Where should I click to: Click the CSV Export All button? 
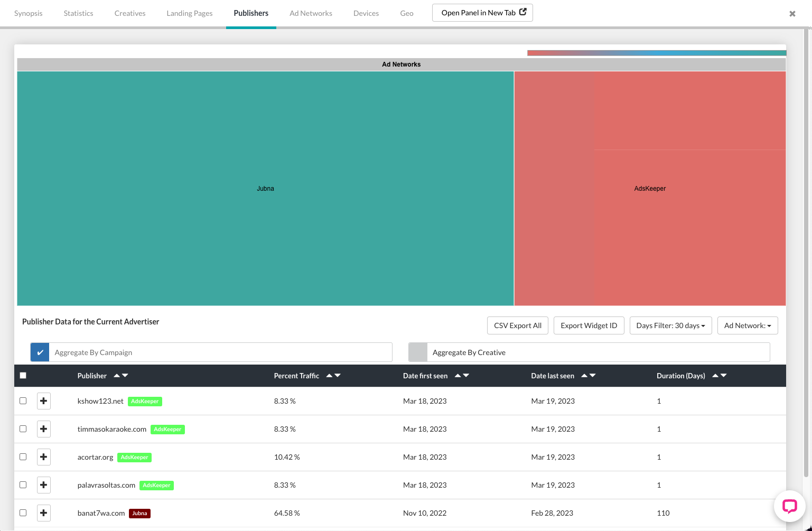pyautogui.click(x=517, y=325)
